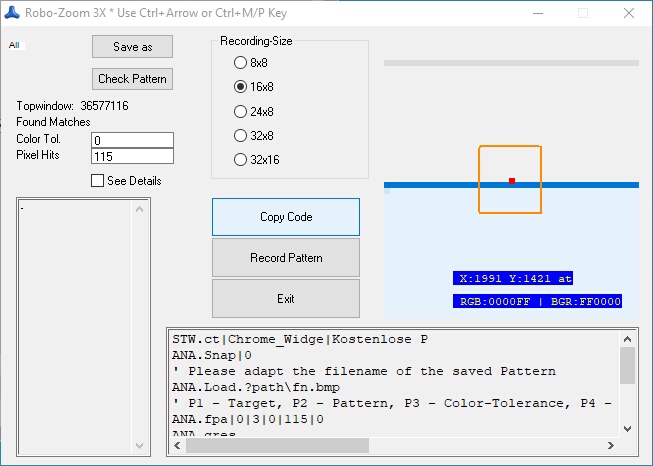Click the Record Pattern button
653x466 pixels.
[x=286, y=258]
